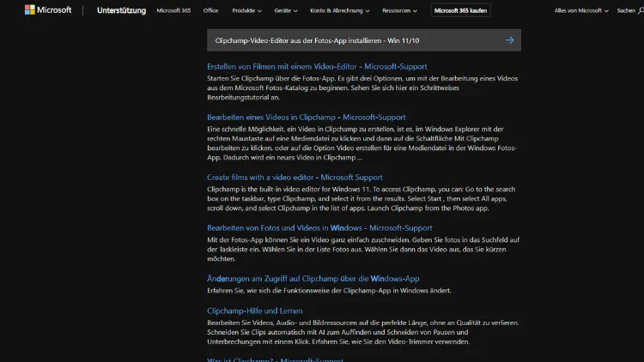Click text 'Bearbeiten Sie Videos, Audio- und Bildressourcen'
This screenshot has height=362, width=644.
[282, 323]
